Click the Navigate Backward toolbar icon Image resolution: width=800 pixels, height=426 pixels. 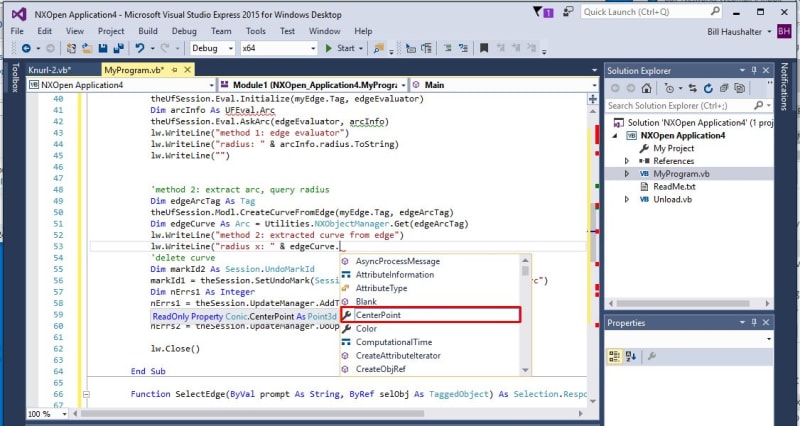tap(26, 48)
